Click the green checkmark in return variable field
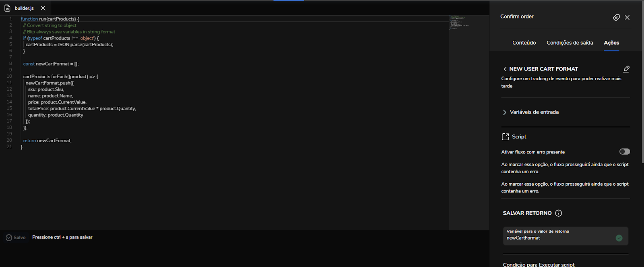Image resolution: width=644 pixels, height=267 pixels. point(619,238)
